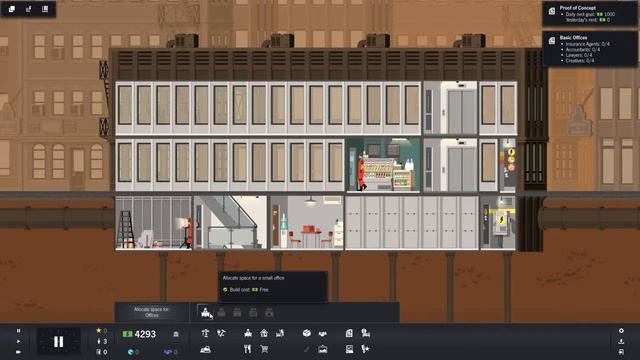
Task: Click the money balance 4293
Action: 140,334
